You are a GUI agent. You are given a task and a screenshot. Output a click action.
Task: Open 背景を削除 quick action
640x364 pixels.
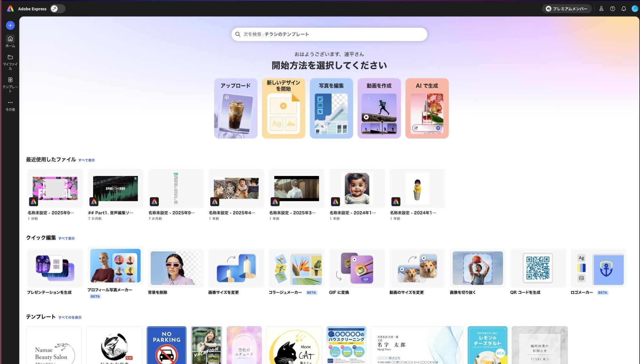pyautogui.click(x=175, y=272)
